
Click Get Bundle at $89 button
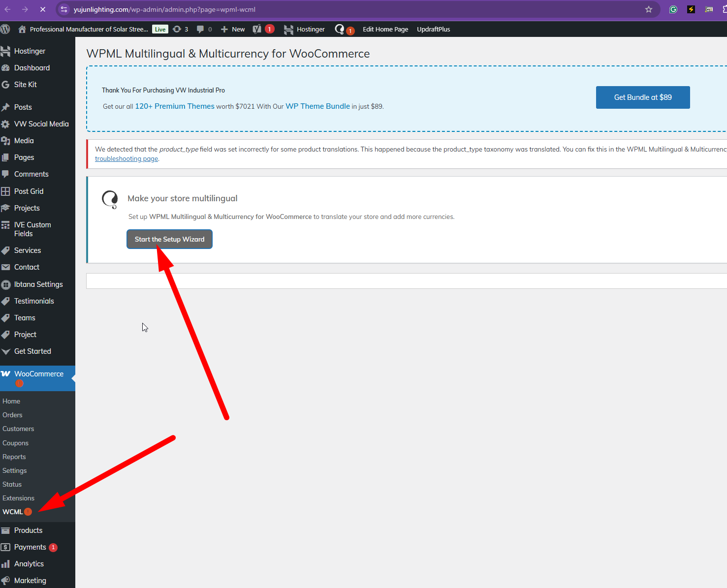pos(643,97)
